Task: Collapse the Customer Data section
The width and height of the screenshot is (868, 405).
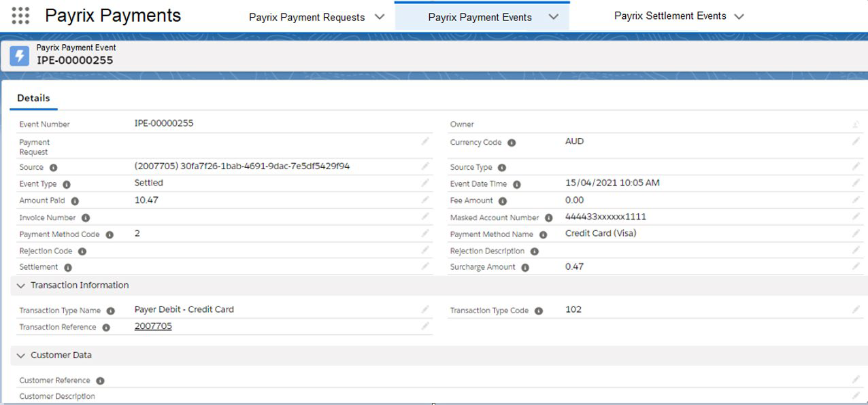Action: coord(21,356)
